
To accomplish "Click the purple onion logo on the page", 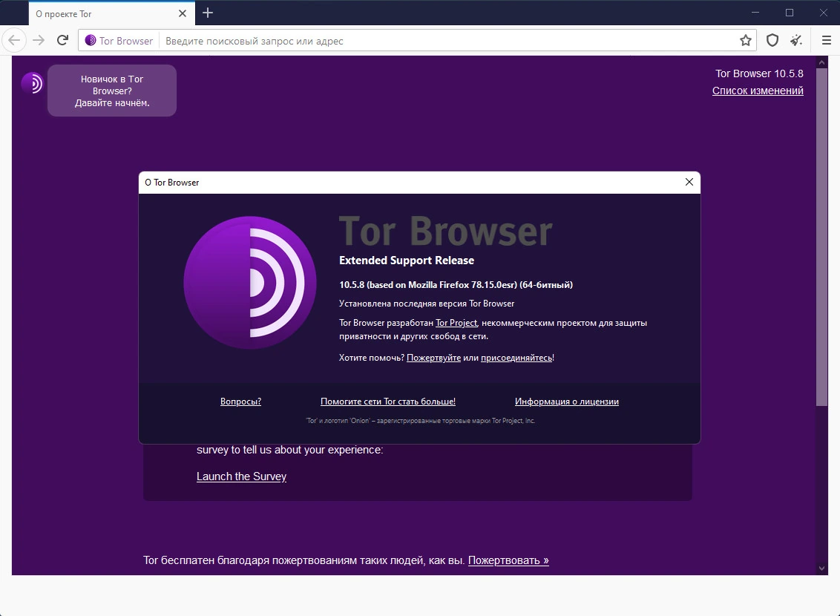I will click(32, 84).
